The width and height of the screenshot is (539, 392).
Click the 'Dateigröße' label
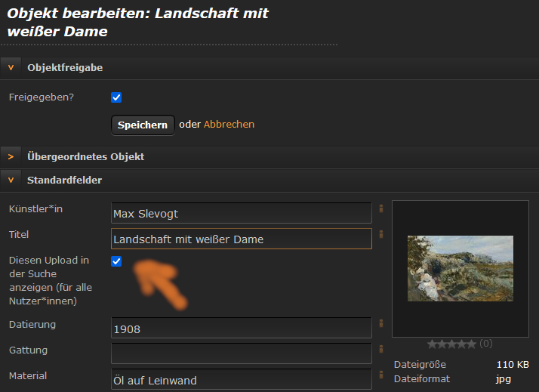(x=420, y=365)
